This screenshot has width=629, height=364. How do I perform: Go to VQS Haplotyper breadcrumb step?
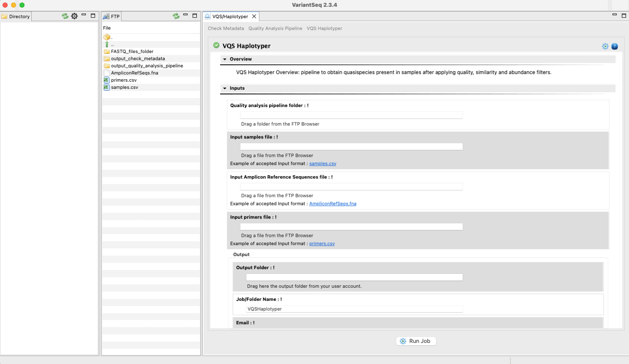coord(325,28)
